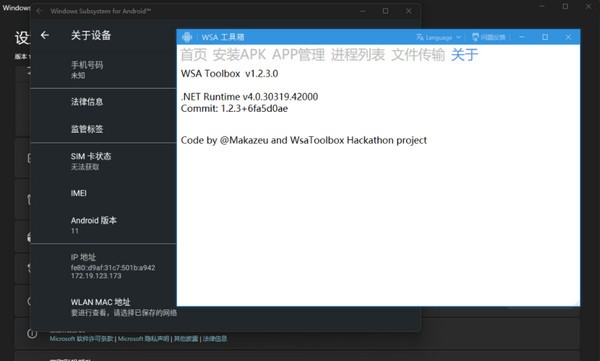Click the back arrow beside 关于设备
The image size is (600, 361).
(45, 35)
